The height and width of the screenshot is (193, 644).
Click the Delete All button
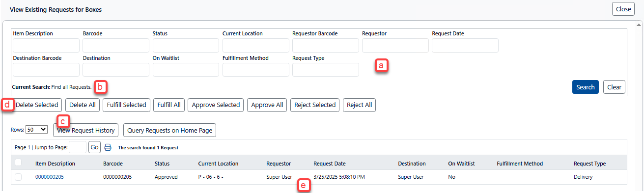click(83, 105)
